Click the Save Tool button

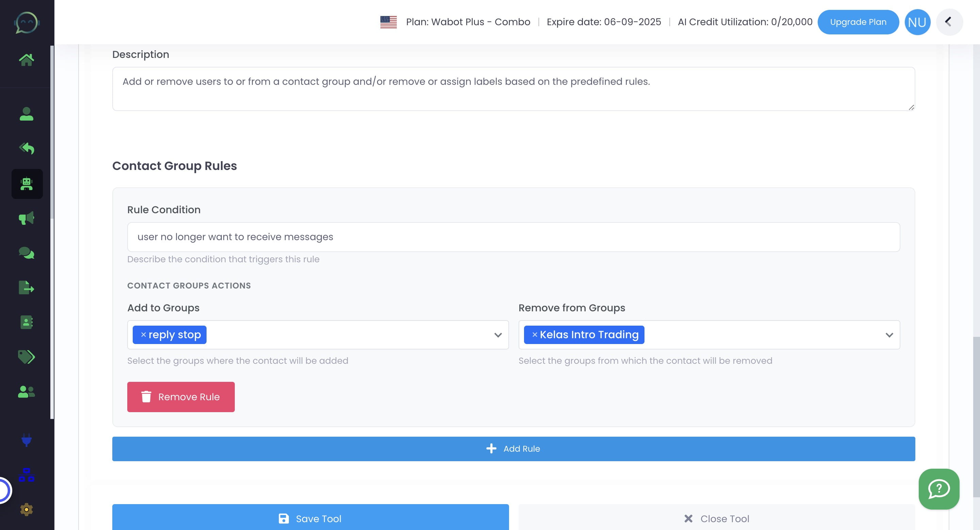click(x=310, y=518)
